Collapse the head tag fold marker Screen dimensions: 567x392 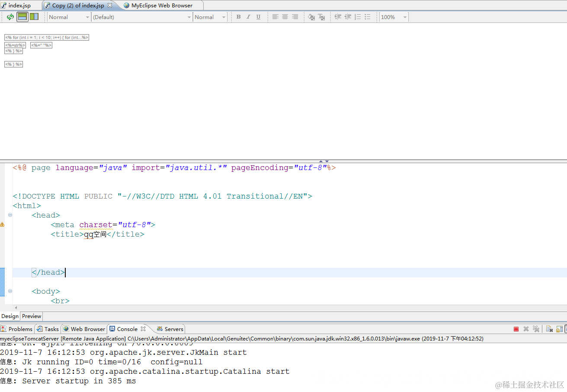pos(10,215)
